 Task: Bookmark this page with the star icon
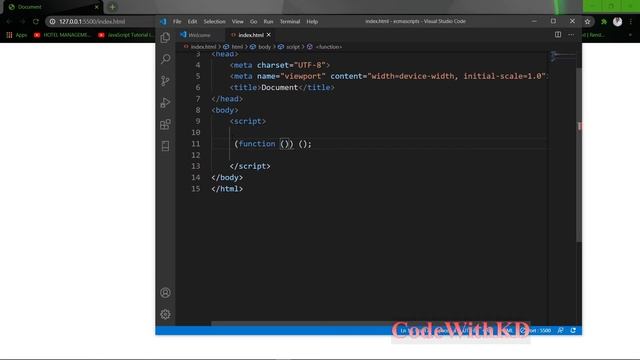click(588, 21)
